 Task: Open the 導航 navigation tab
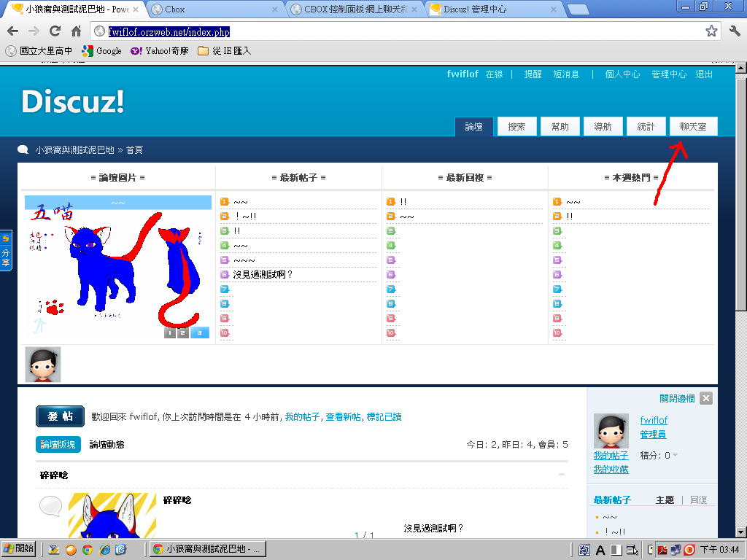(603, 127)
